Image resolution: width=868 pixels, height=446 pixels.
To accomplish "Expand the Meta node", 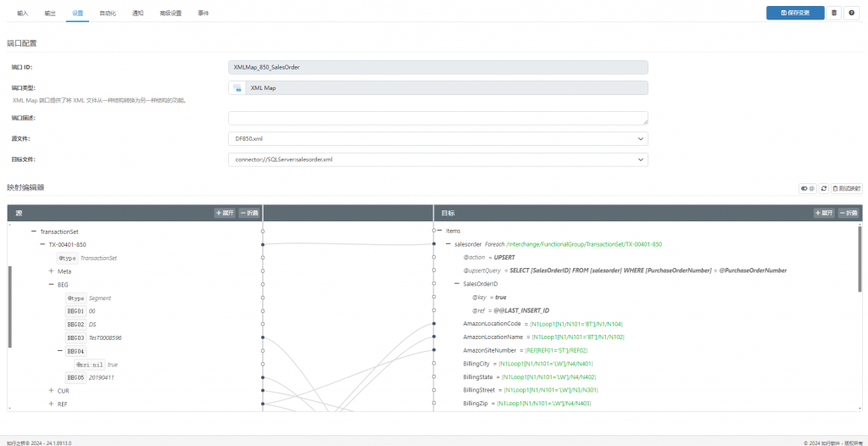I will tap(52, 271).
